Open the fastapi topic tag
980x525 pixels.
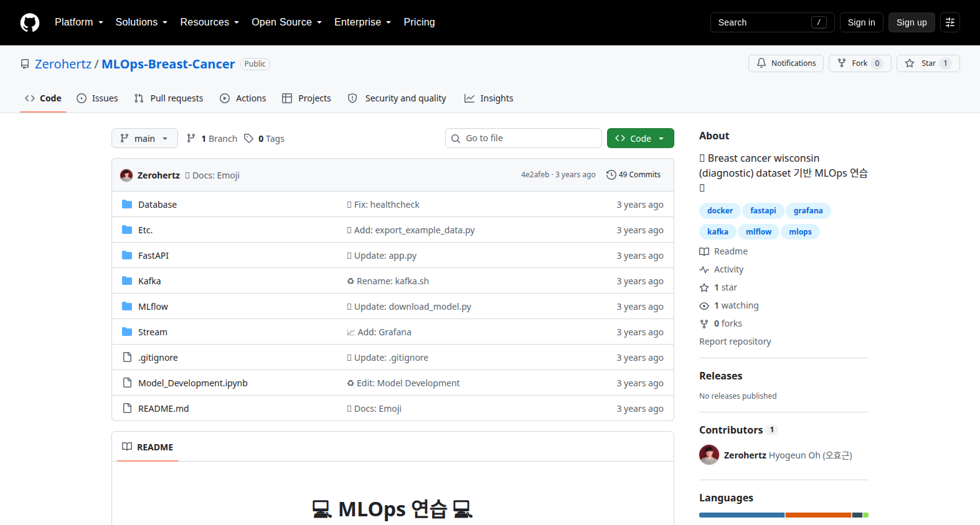pos(763,211)
